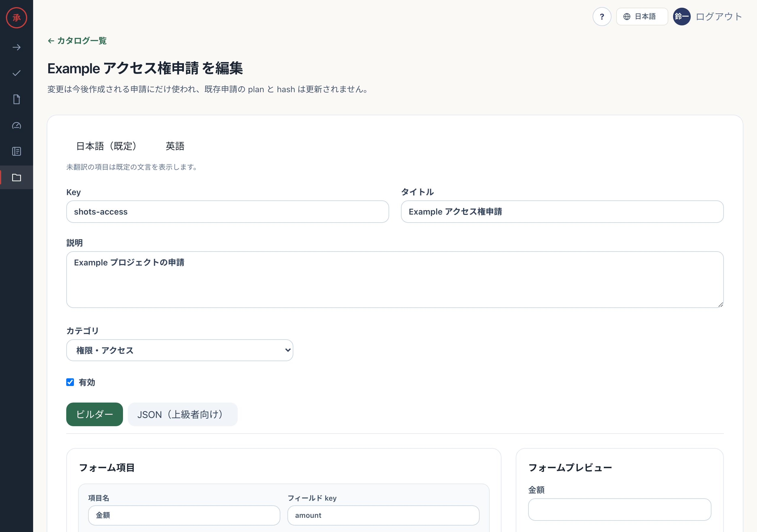
Task: Click the Key input field
Action: 227,212
